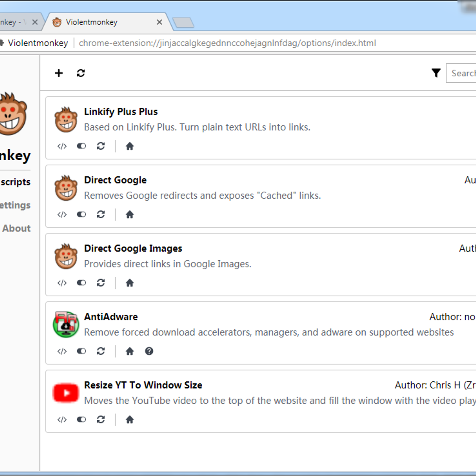Image resolution: width=476 pixels, height=476 pixels.
Task: Toggle Resize YT To Window Size script
Action: (x=81, y=419)
